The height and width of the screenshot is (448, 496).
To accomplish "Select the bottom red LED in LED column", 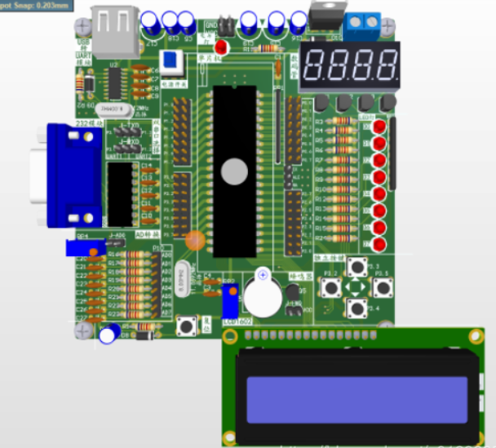I will coord(379,245).
